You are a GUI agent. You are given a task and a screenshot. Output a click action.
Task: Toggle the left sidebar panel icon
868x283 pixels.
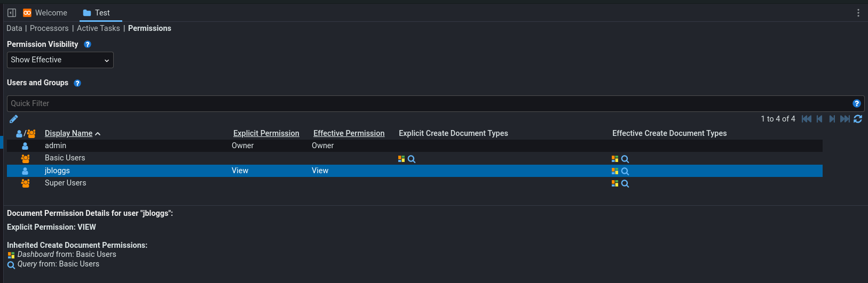pyautogui.click(x=12, y=13)
